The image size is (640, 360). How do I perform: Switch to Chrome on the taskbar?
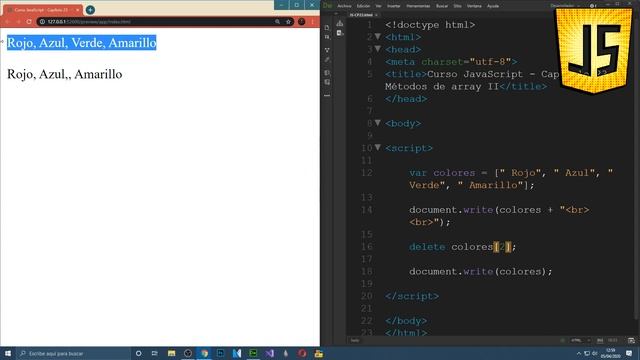click(x=204, y=353)
